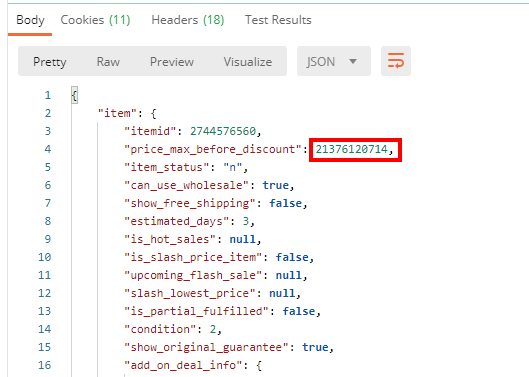Screen dimensions: 529x377
Task: Click the "slash_lowest_price" key
Action: (x=190, y=293)
